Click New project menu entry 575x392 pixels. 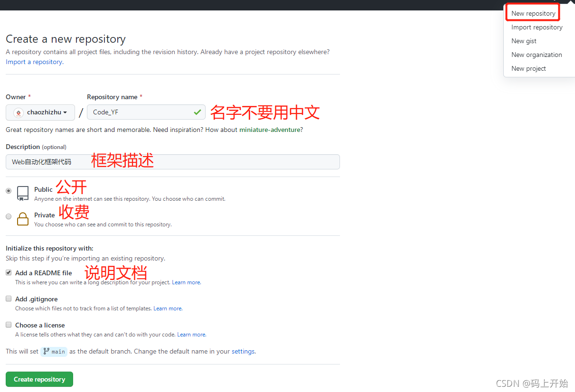(528, 68)
